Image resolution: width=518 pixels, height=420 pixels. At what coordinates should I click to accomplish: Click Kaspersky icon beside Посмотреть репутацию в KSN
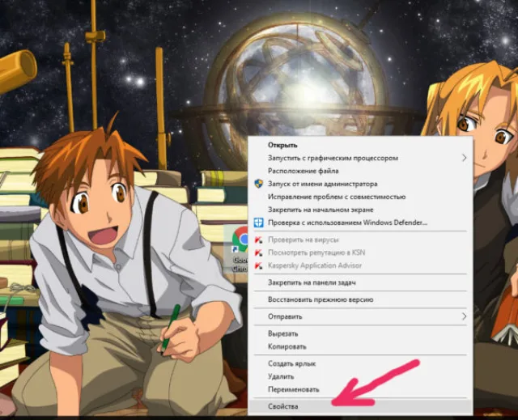tap(259, 252)
